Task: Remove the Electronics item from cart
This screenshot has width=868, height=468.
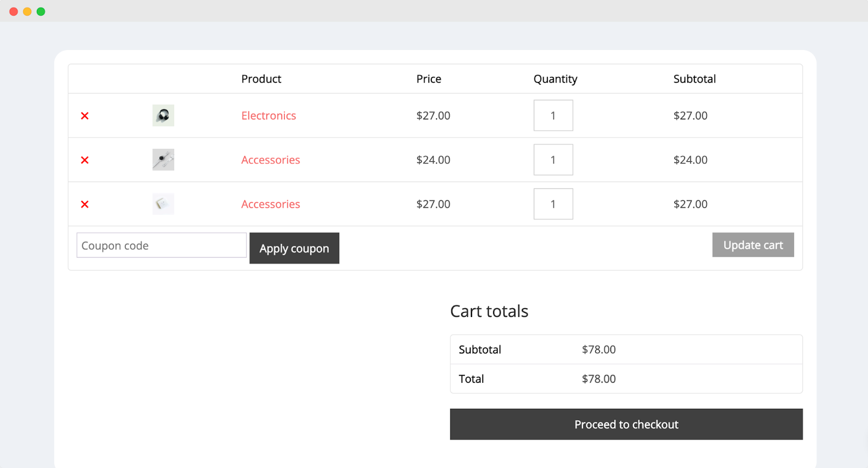Action: [x=85, y=116]
